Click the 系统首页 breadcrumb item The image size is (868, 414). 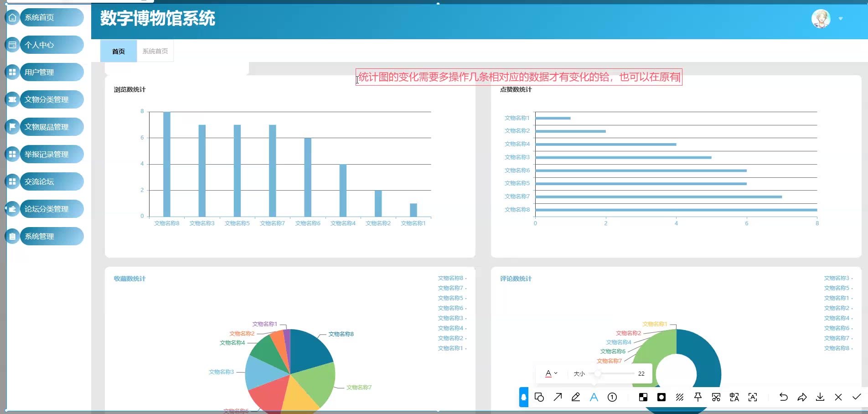pyautogui.click(x=155, y=51)
